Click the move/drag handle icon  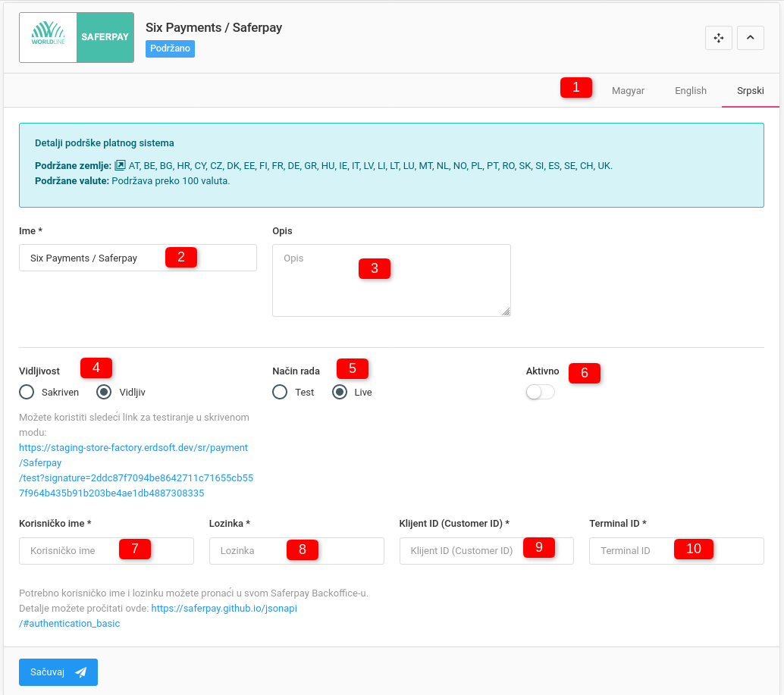[x=718, y=38]
